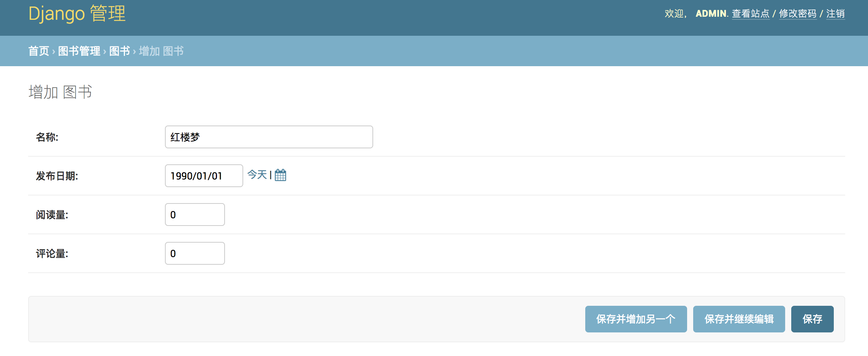Click the 发布日期 field label
This screenshot has height=356, width=868.
click(57, 176)
